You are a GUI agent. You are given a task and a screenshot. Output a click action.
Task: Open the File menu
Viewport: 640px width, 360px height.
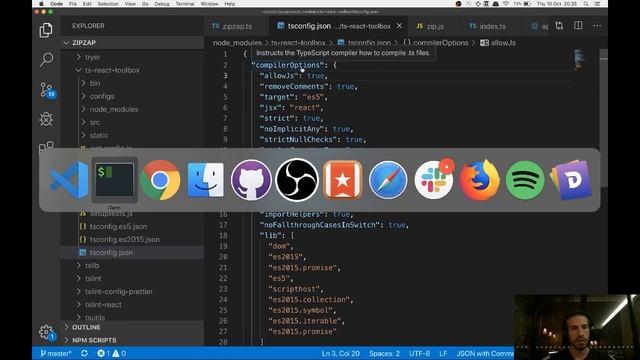(73, 4)
